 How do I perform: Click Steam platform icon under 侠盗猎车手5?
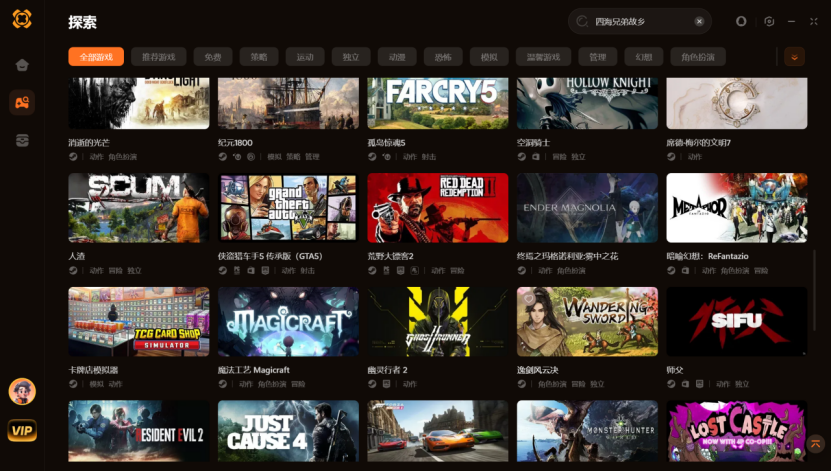(223, 270)
